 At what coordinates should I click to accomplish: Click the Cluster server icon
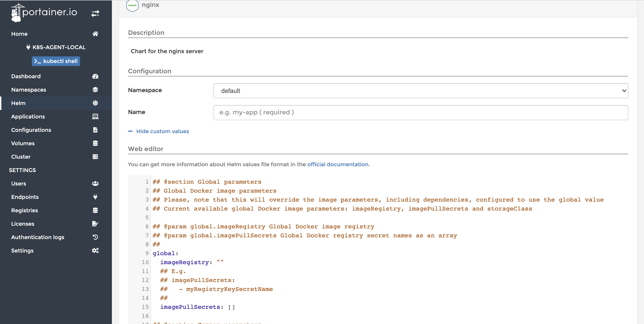pos(95,156)
